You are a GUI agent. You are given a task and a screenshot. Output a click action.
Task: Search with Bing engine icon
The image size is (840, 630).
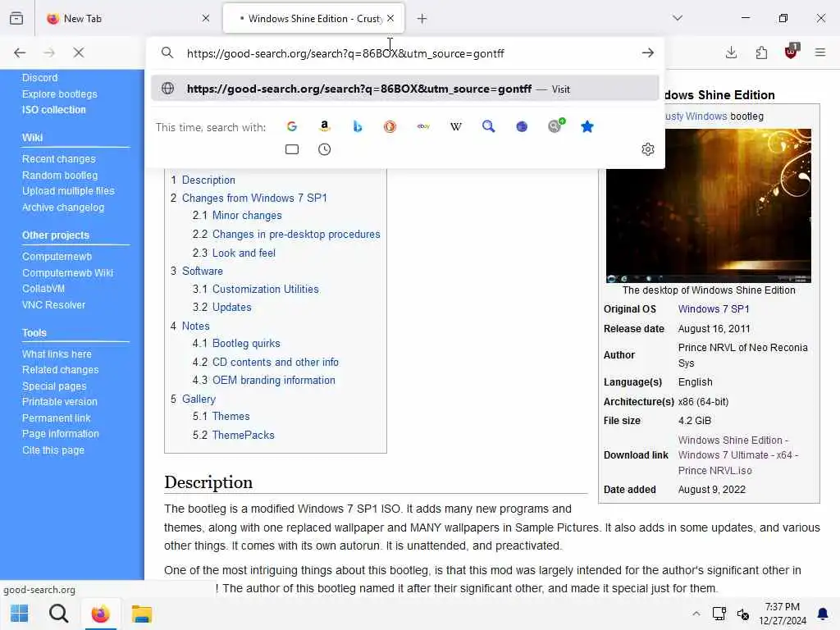358,126
